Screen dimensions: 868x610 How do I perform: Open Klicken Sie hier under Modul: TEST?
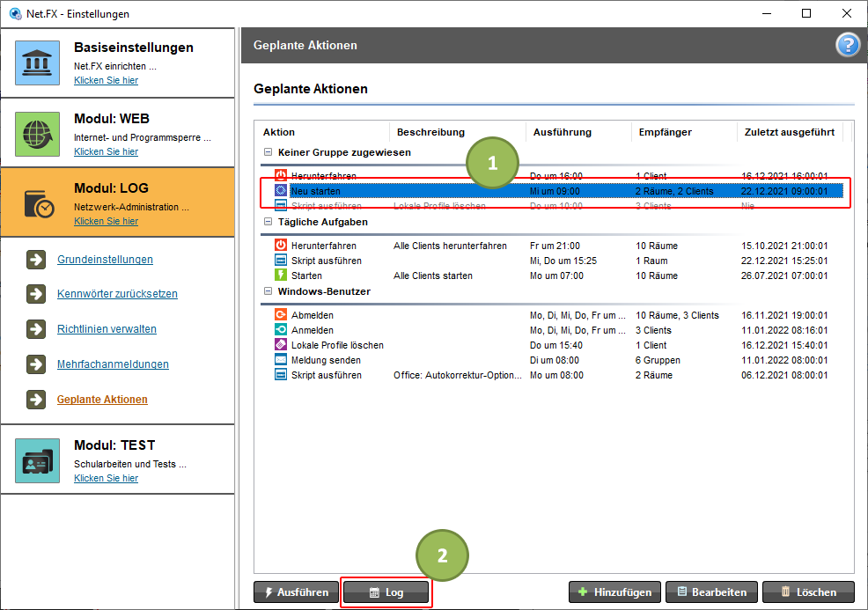coord(107,478)
